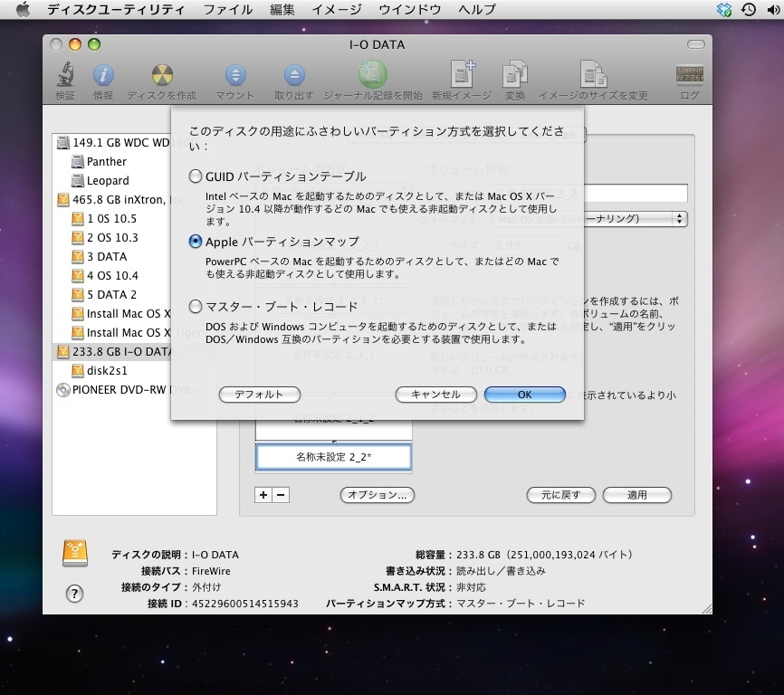Screen dimensions: 784x695
Task: Select GUID パーティションテーブル radio button
Action: [196, 176]
